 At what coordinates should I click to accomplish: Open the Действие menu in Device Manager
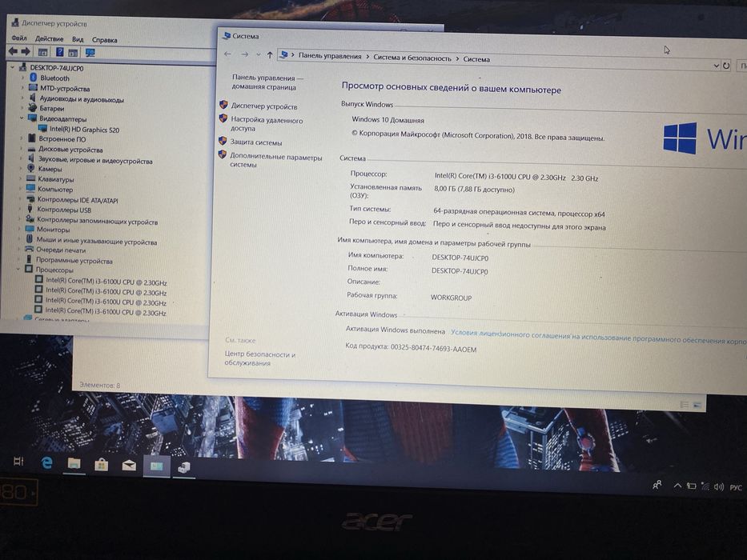(49, 38)
